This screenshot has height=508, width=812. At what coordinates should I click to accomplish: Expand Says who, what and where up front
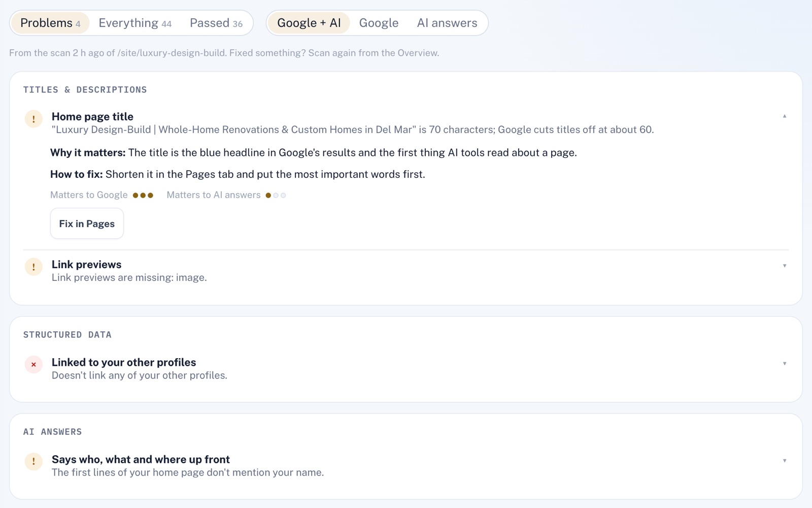(785, 461)
